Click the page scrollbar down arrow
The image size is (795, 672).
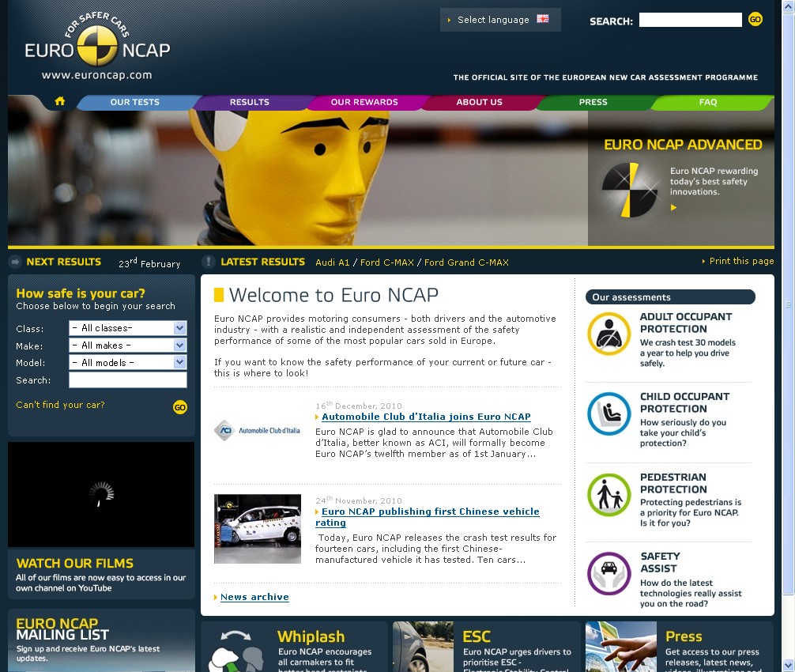[x=788, y=665]
